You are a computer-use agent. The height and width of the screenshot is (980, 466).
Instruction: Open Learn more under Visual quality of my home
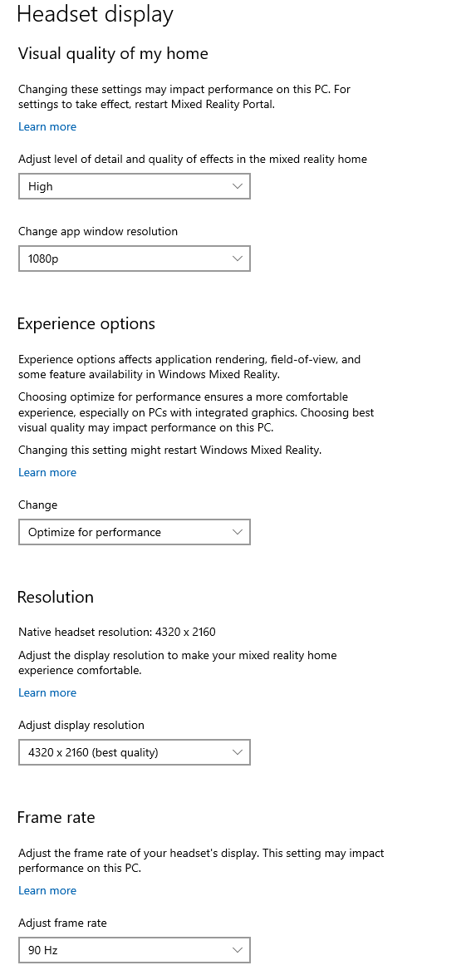pos(47,127)
